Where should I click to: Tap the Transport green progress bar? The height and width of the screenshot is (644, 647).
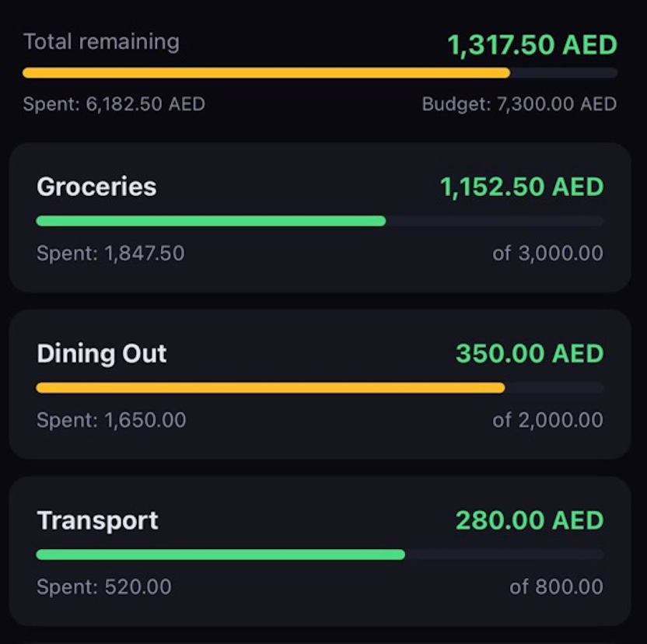(320, 555)
